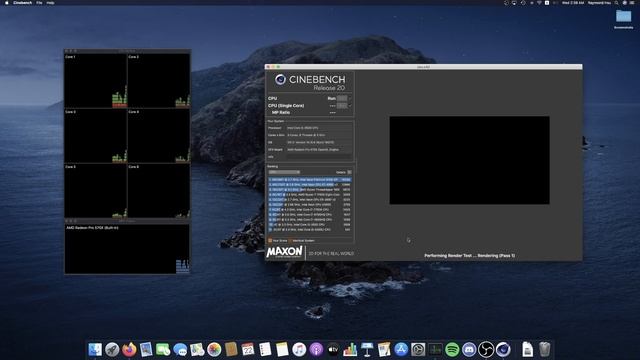Click the GFX Board info row
640x360 pixels.
(310, 150)
